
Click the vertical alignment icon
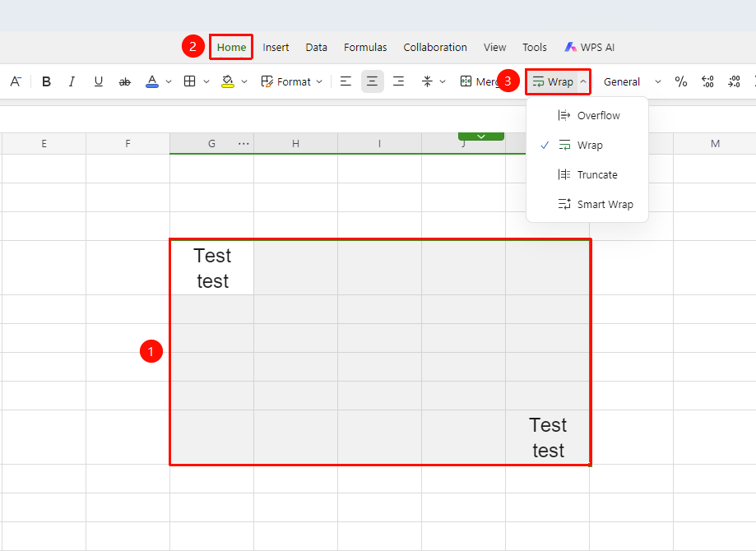tap(427, 81)
